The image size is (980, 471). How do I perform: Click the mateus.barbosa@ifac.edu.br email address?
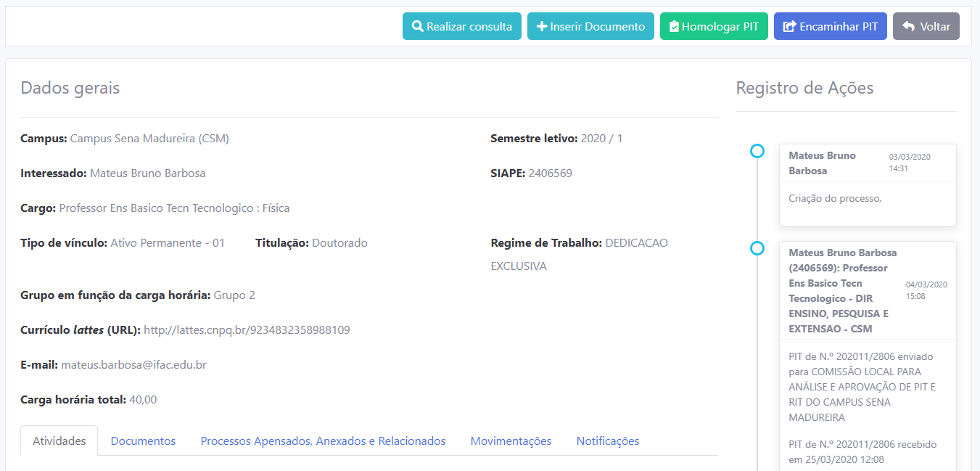click(x=133, y=365)
